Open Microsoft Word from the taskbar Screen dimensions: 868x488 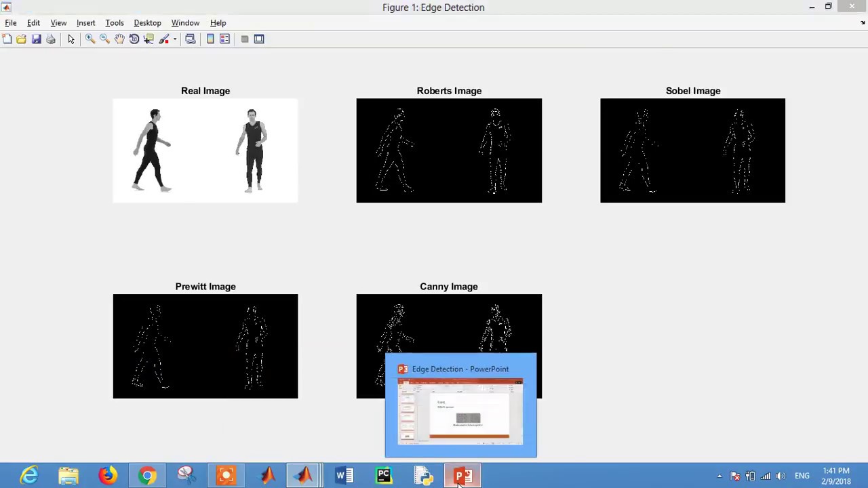[x=344, y=476]
